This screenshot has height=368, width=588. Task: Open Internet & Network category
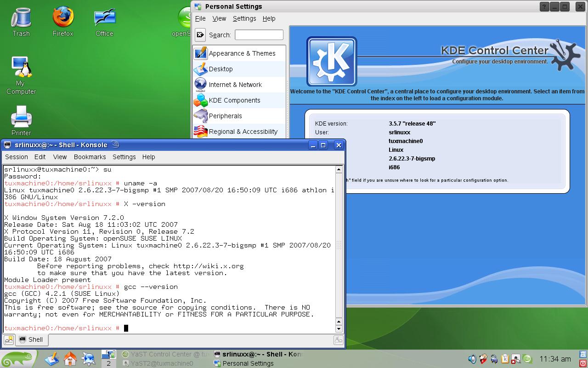(239, 85)
